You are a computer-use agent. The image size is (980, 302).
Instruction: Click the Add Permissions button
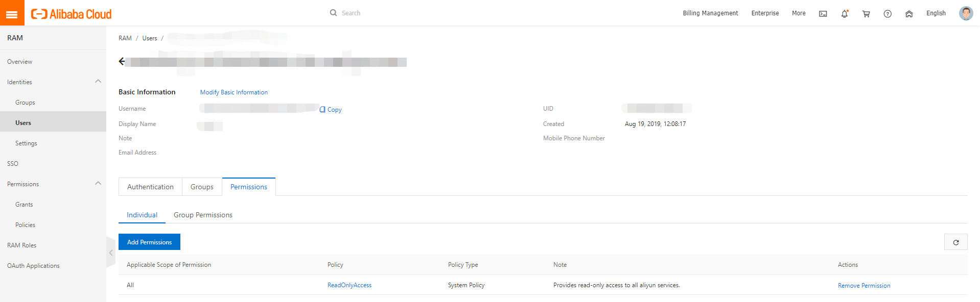[x=149, y=242]
